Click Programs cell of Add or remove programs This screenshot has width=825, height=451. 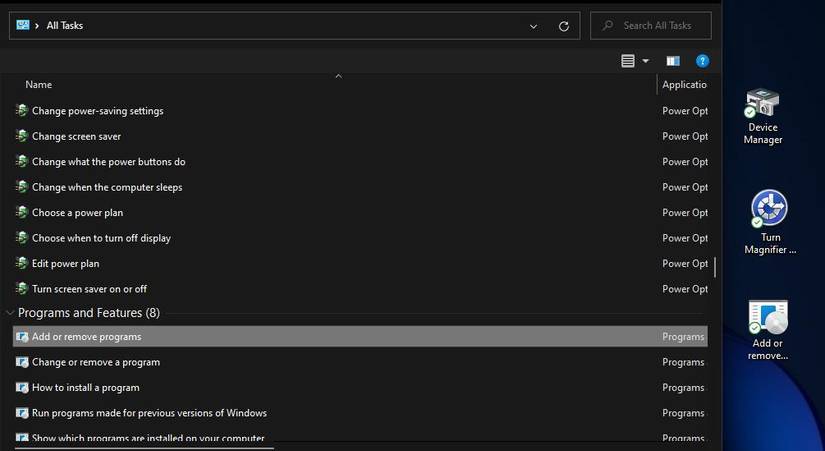683,336
